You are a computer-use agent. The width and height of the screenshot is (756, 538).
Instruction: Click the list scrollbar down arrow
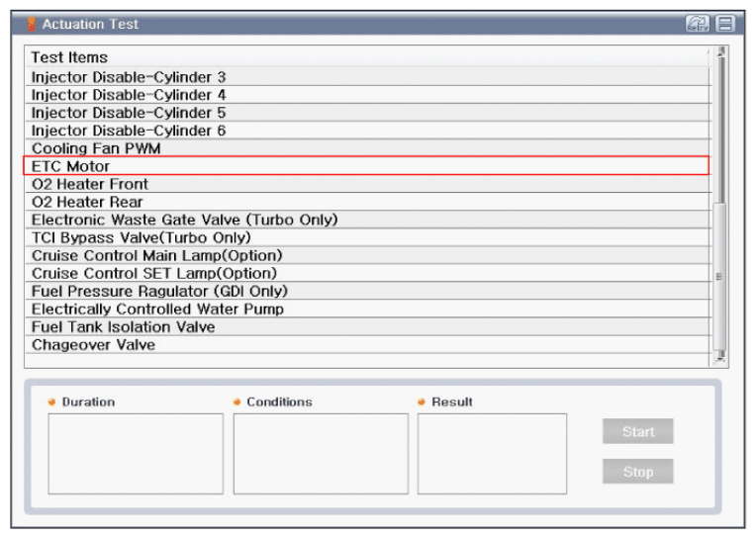pyautogui.click(x=720, y=358)
